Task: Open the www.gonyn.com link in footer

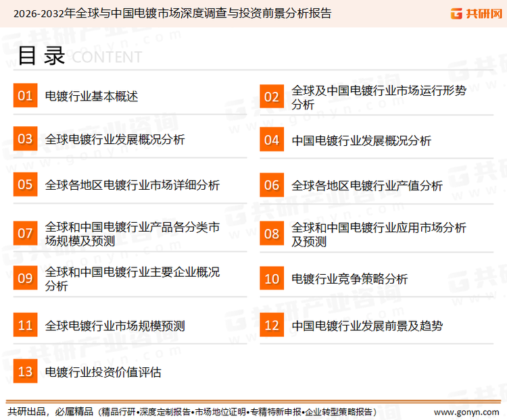Action: coord(466,413)
